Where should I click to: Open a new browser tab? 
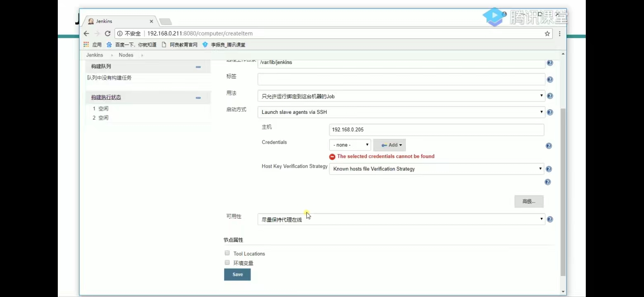[165, 21]
